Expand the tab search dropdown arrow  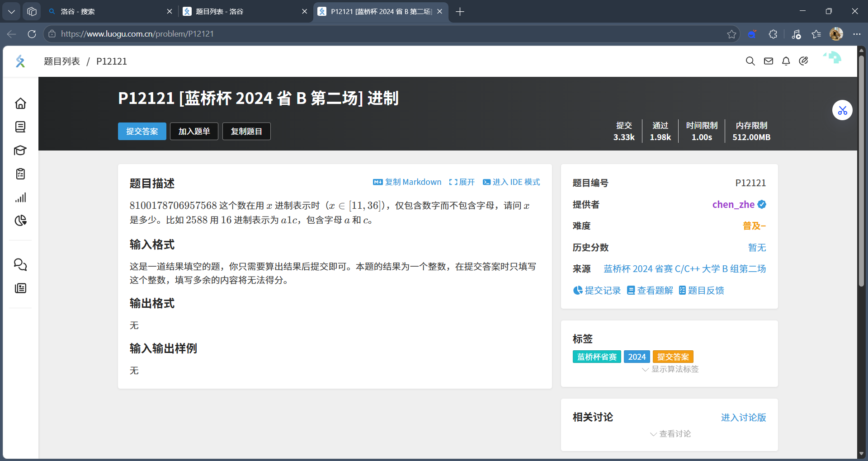click(12, 12)
